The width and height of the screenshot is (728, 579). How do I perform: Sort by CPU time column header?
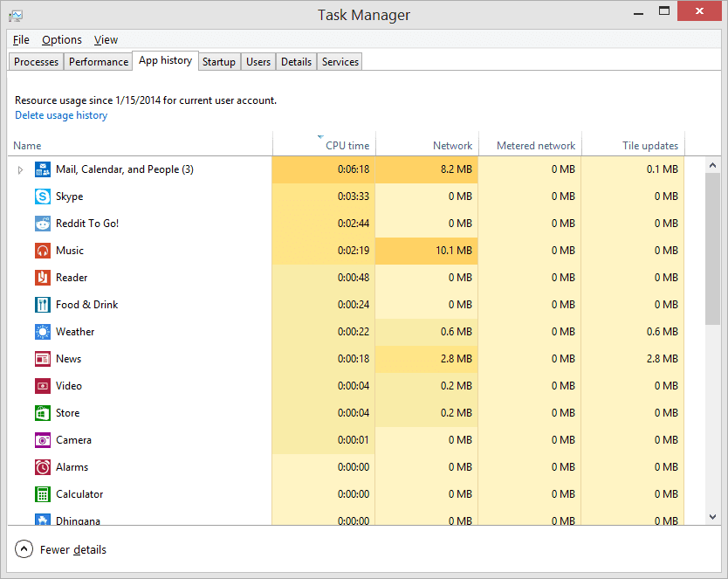[347, 146]
